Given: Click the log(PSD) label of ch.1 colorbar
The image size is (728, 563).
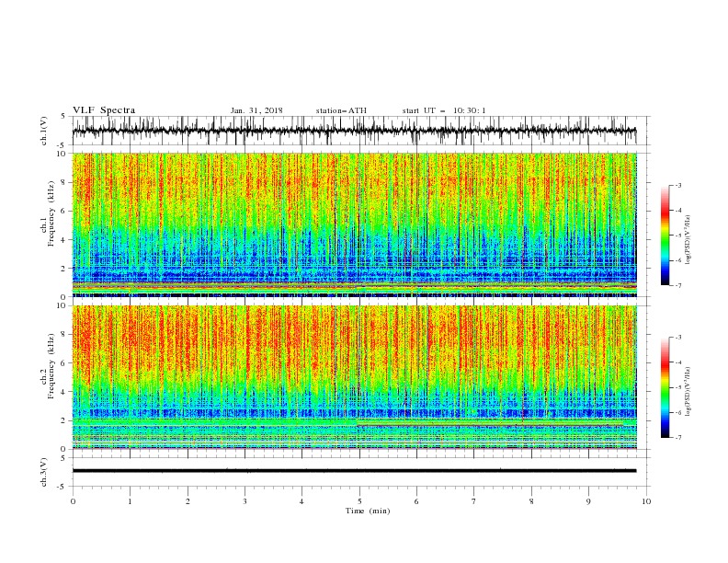Looking at the screenshot, I should pyautogui.click(x=688, y=240).
